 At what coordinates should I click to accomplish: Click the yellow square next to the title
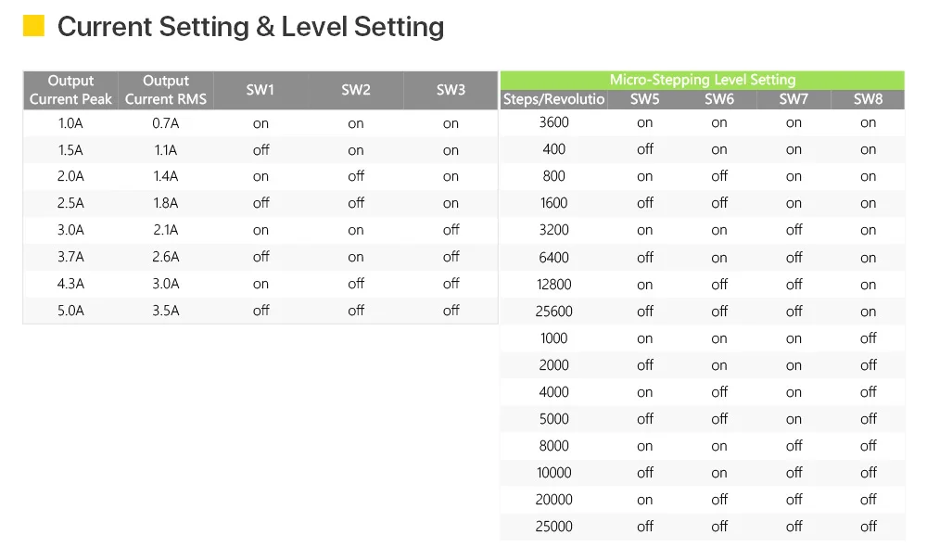33,26
